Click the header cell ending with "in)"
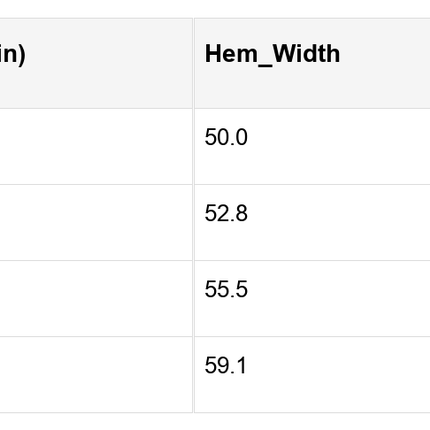The image size is (430, 430). (x=96, y=63)
